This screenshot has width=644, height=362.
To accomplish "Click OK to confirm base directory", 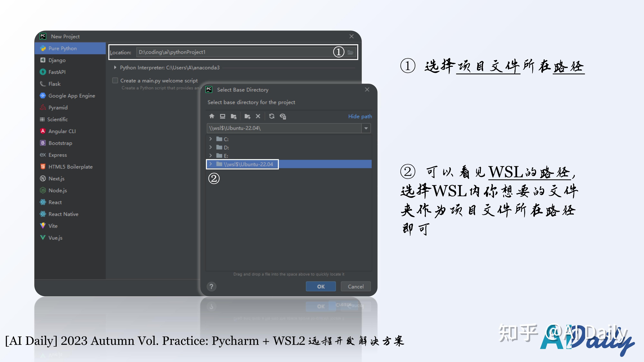I will pos(321,286).
